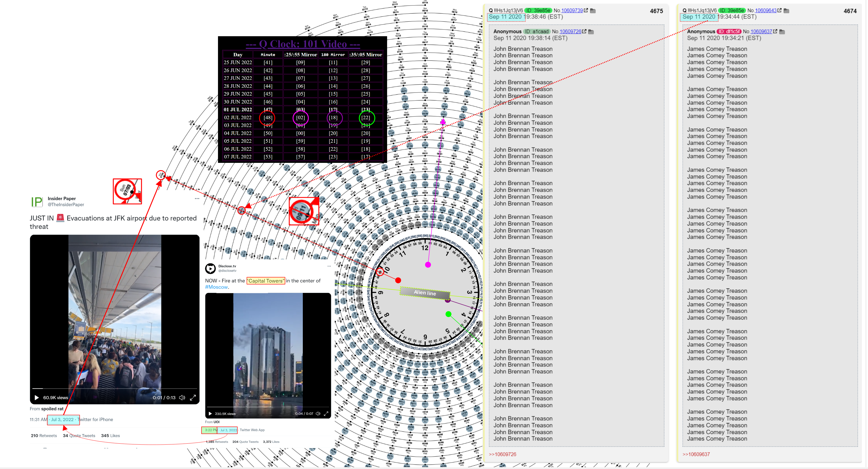Follow the >>10609726 reply reference
Screen dimensions: 868x469
point(502,454)
